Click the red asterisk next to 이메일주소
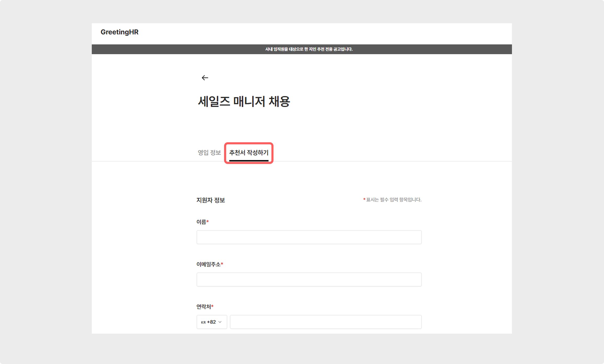The image size is (604, 364). click(x=222, y=264)
